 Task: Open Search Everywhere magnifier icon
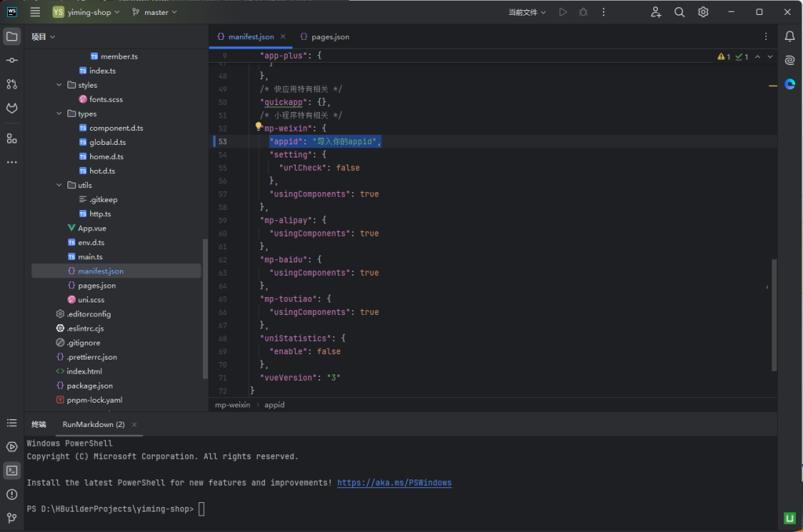(680, 13)
